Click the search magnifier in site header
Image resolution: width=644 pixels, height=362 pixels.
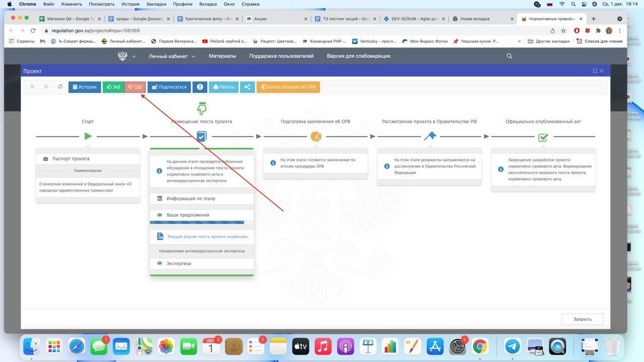509,56
